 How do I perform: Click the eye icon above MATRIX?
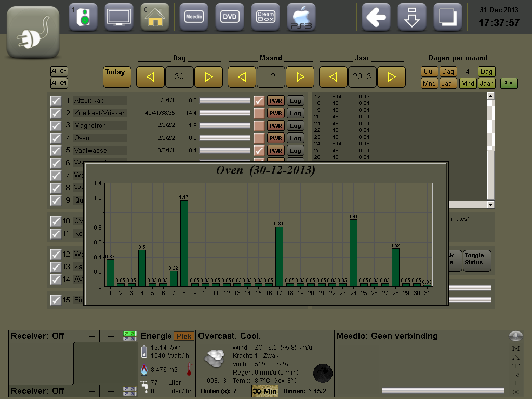[516, 336]
